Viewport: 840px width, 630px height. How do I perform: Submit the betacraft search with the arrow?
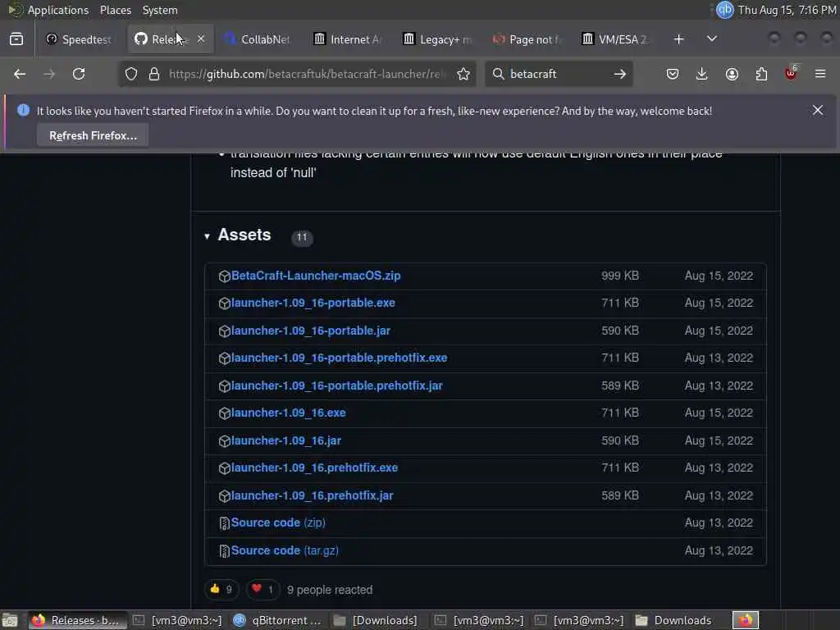[x=620, y=74]
